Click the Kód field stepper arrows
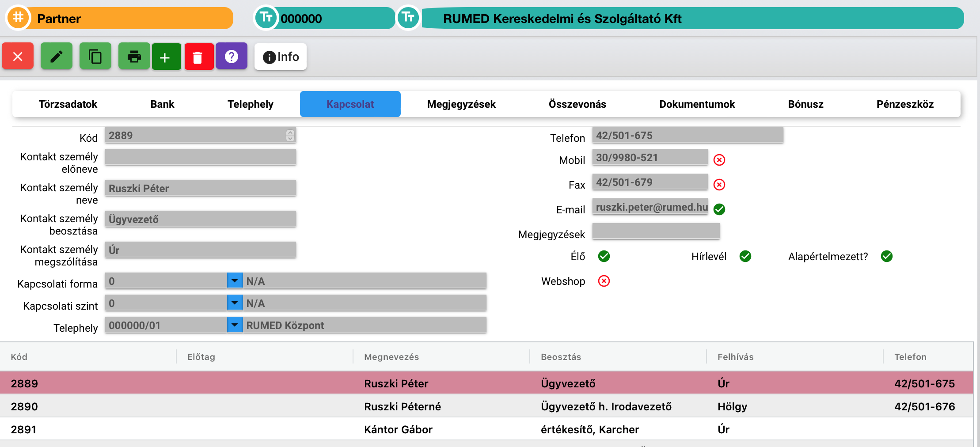The width and height of the screenshot is (980, 447). [290, 135]
